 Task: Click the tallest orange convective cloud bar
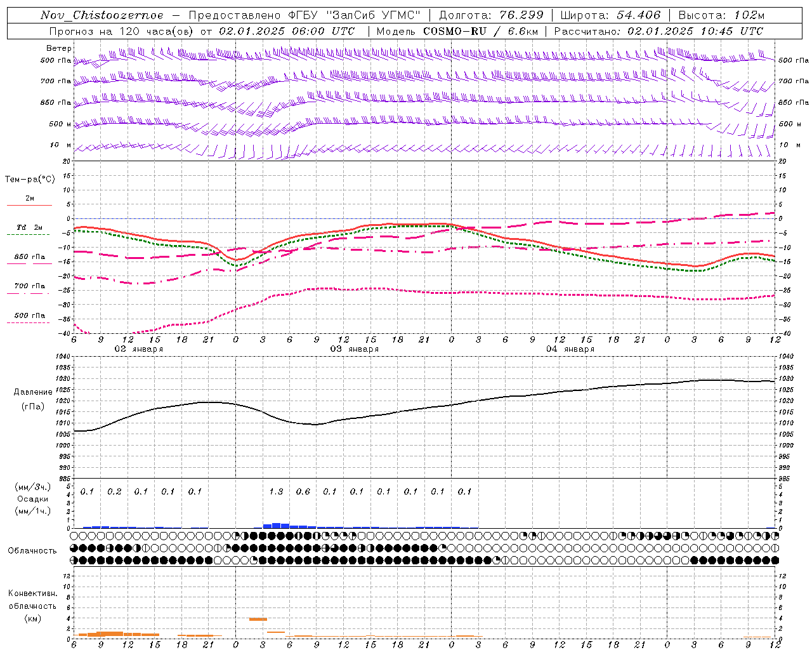(x=258, y=619)
